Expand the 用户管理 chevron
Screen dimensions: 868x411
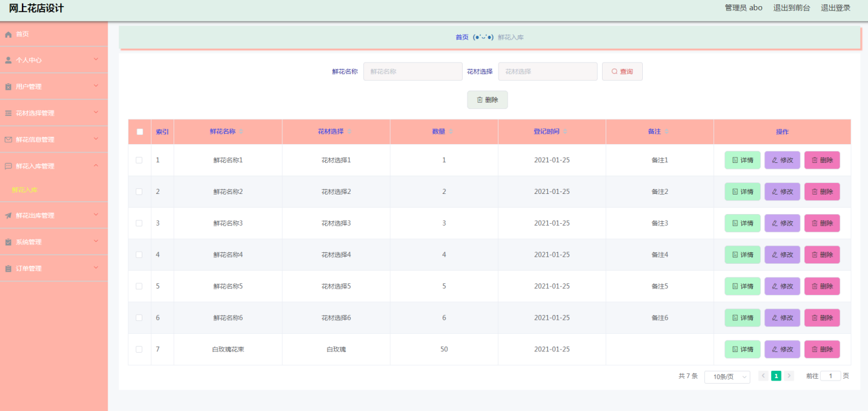(x=96, y=86)
